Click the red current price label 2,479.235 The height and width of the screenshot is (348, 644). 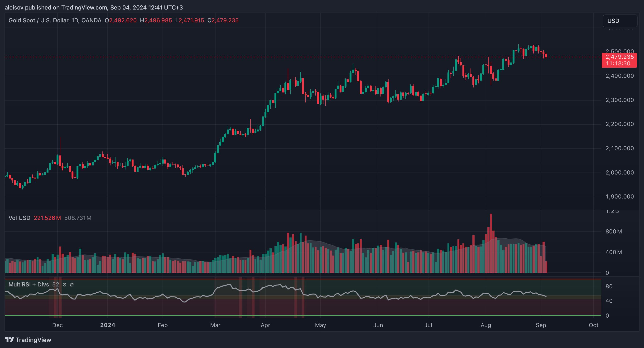pyautogui.click(x=620, y=57)
